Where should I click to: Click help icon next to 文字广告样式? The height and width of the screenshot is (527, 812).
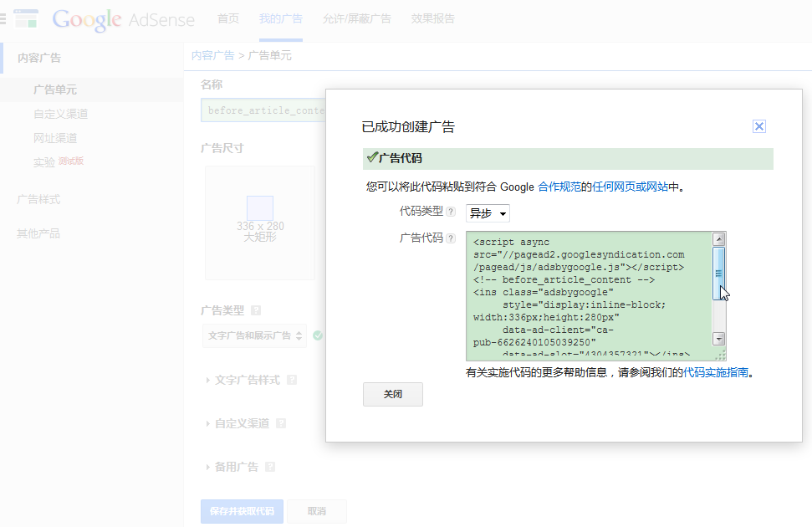(x=292, y=380)
